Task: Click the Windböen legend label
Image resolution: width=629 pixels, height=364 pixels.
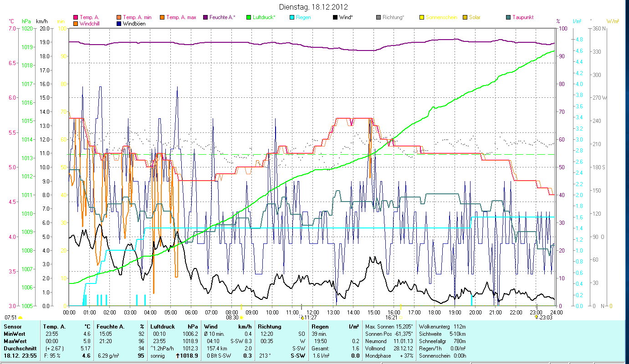Action: 134,24
